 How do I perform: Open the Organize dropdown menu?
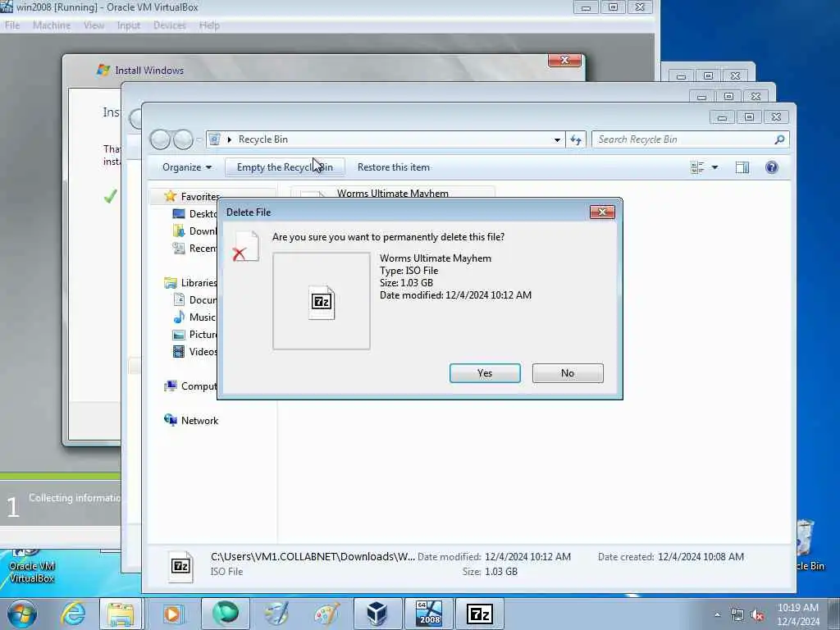click(186, 167)
